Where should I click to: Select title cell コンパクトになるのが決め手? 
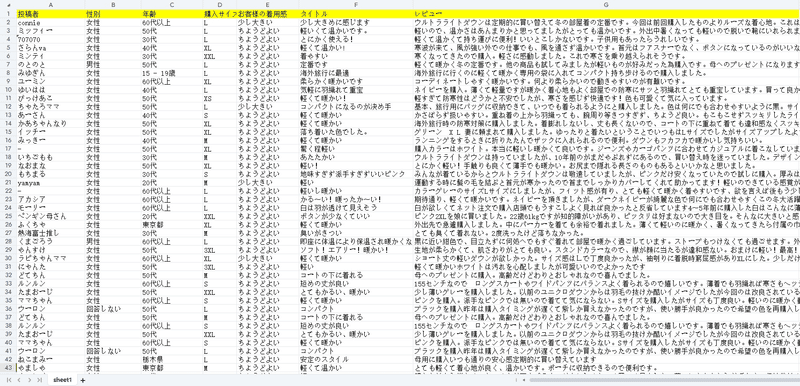(x=356, y=107)
